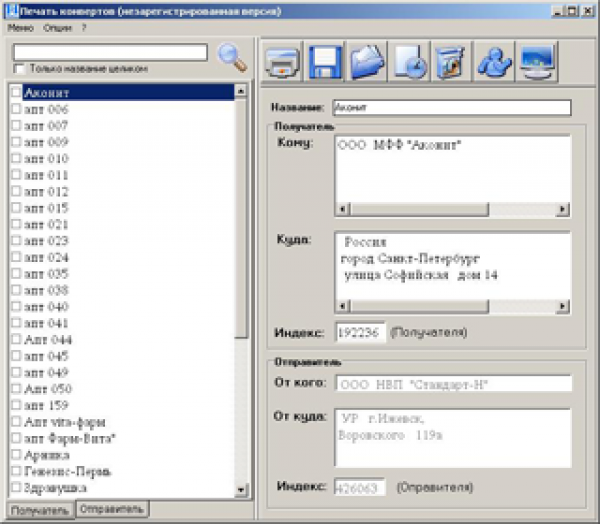Click the От кого field

[454, 384]
